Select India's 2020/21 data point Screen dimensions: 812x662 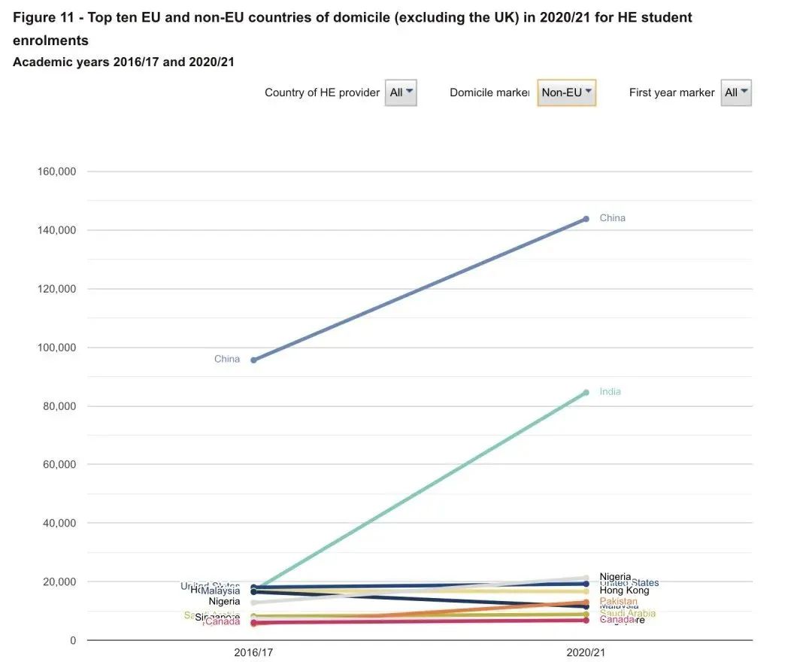click(586, 393)
